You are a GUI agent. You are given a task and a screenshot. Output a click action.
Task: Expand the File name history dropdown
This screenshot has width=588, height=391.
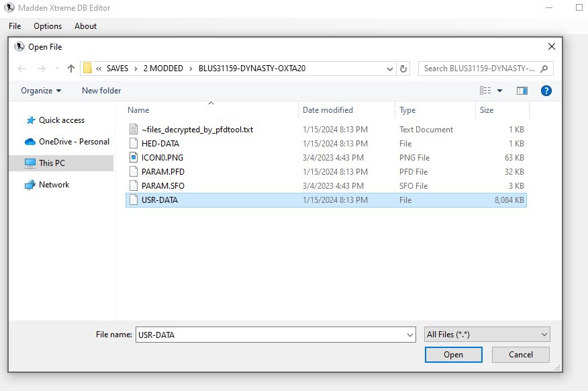tap(410, 335)
